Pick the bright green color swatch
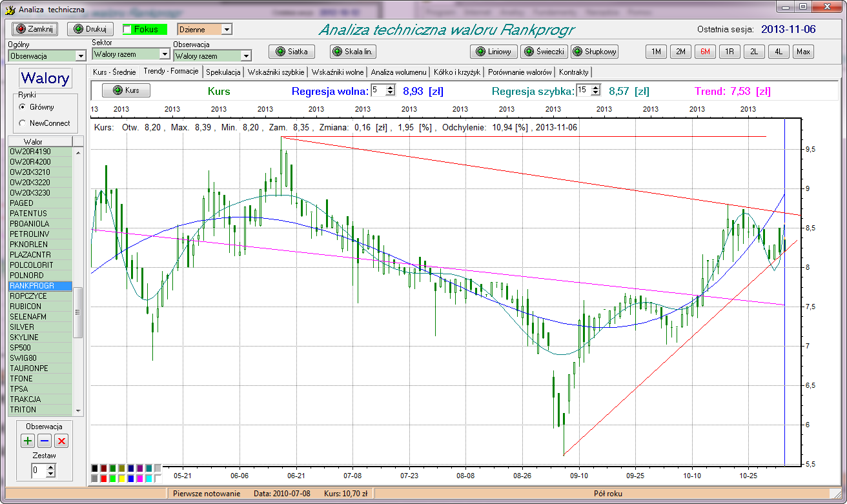 113,478
